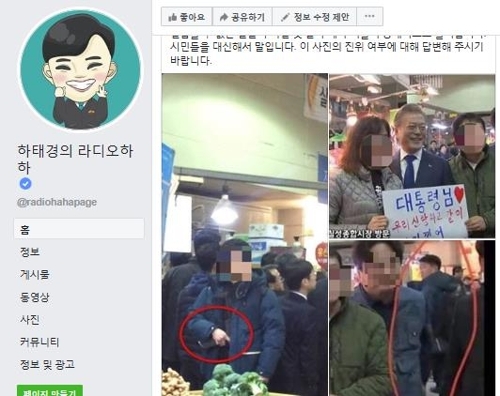Screen dimensions: 500x396
Task: Click the blue verified badge icon
Action: (25, 184)
